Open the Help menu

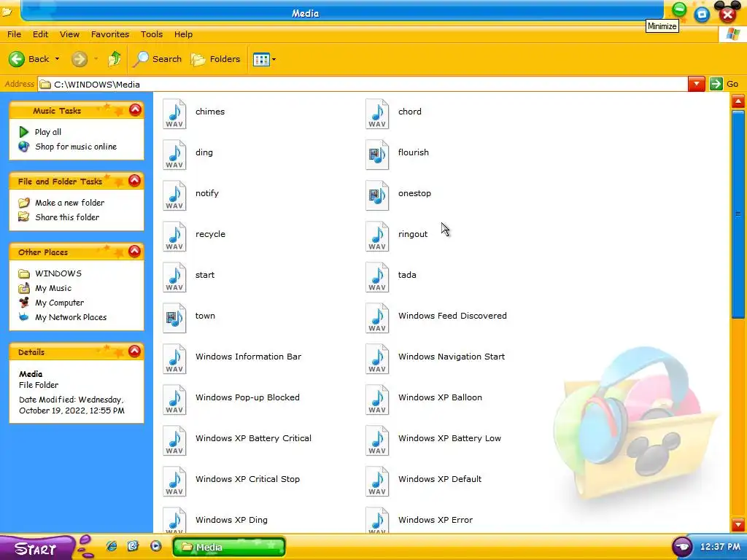183,34
